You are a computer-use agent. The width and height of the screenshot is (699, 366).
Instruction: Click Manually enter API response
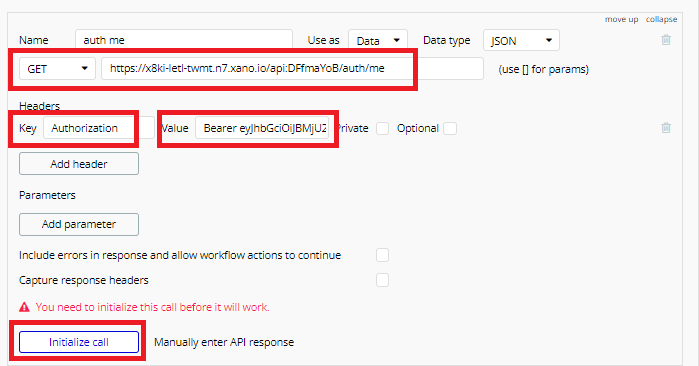(x=224, y=342)
